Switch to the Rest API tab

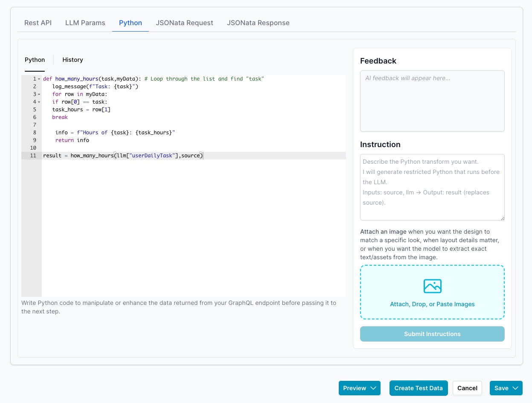tap(38, 23)
